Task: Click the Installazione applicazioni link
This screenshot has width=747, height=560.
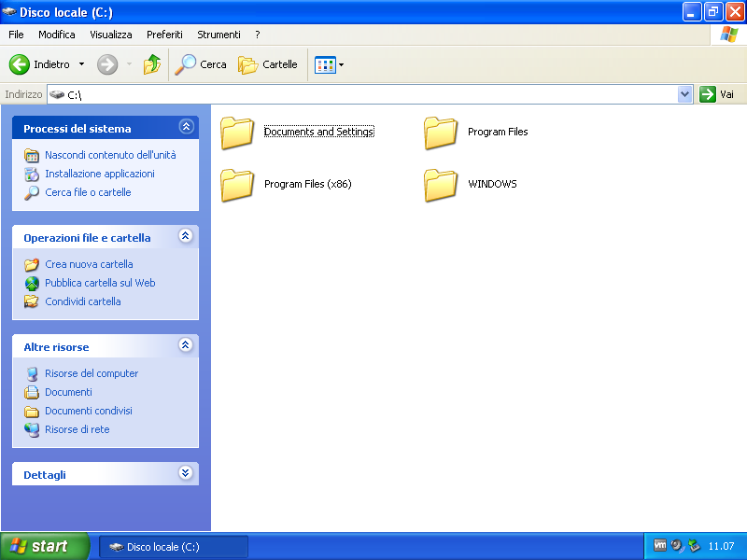Action: pos(100,174)
